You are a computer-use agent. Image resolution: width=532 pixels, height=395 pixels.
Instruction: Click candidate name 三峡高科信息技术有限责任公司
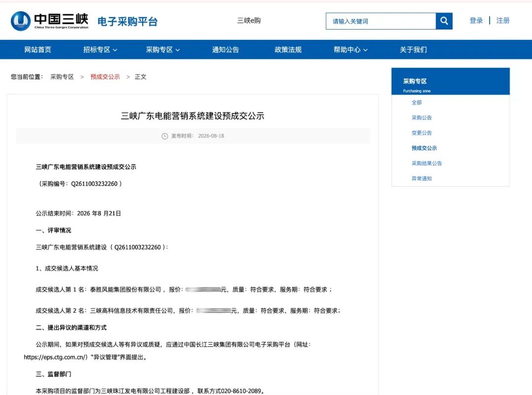[132, 311]
